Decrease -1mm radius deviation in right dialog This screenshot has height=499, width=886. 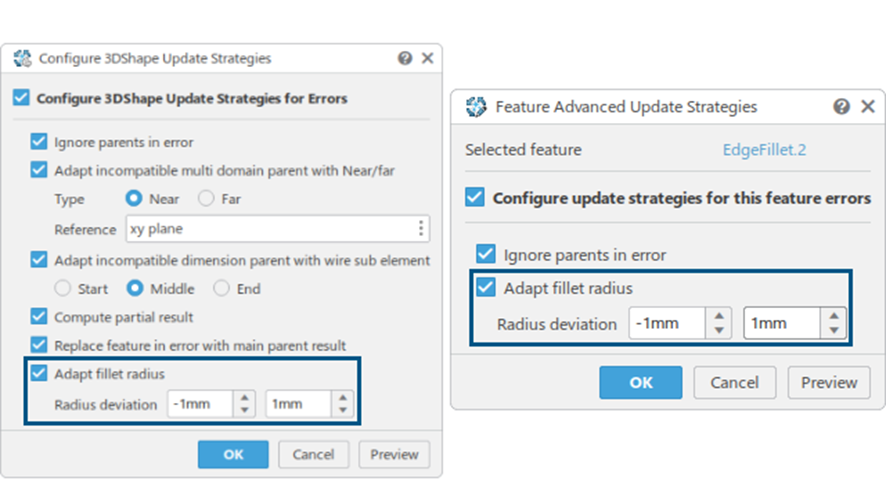click(719, 330)
